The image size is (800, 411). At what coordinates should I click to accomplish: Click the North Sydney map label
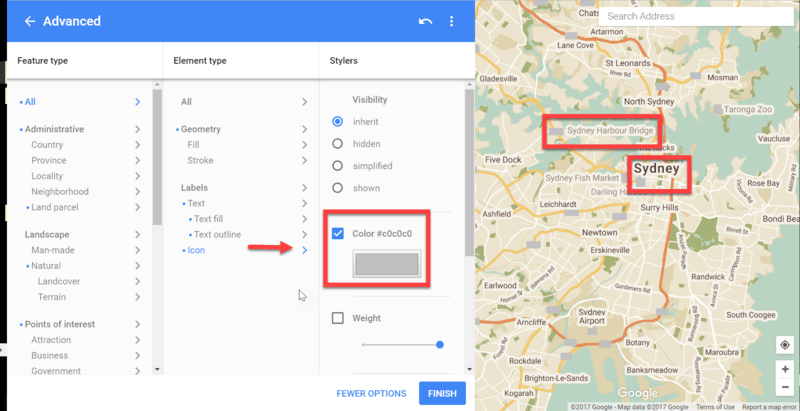point(649,101)
